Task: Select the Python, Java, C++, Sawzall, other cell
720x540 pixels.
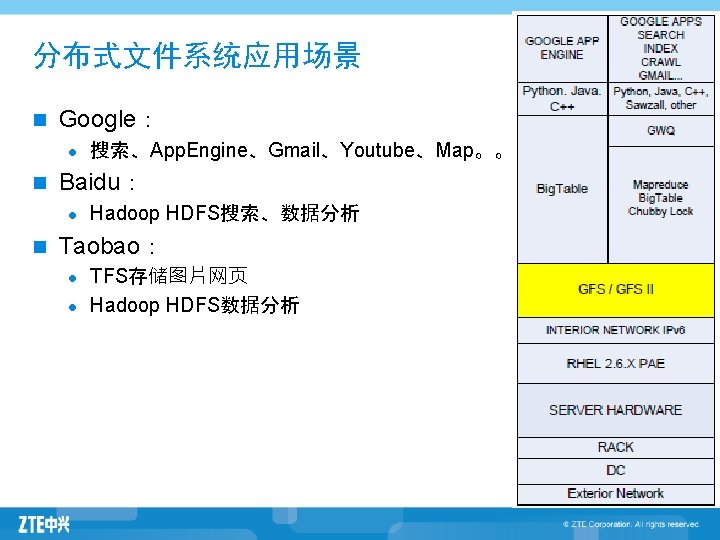Action: [661, 99]
